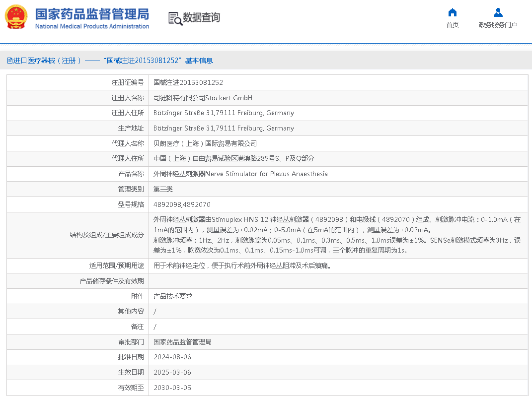Click the approval date 2024-08-06
Viewport: 532px width, 396px height.
click(172, 357)
